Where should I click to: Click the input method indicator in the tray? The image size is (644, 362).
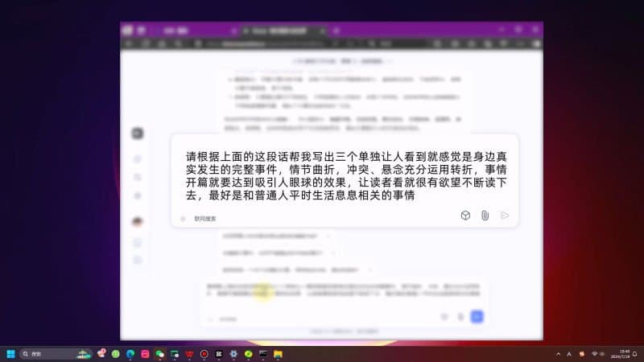(569, 354)
